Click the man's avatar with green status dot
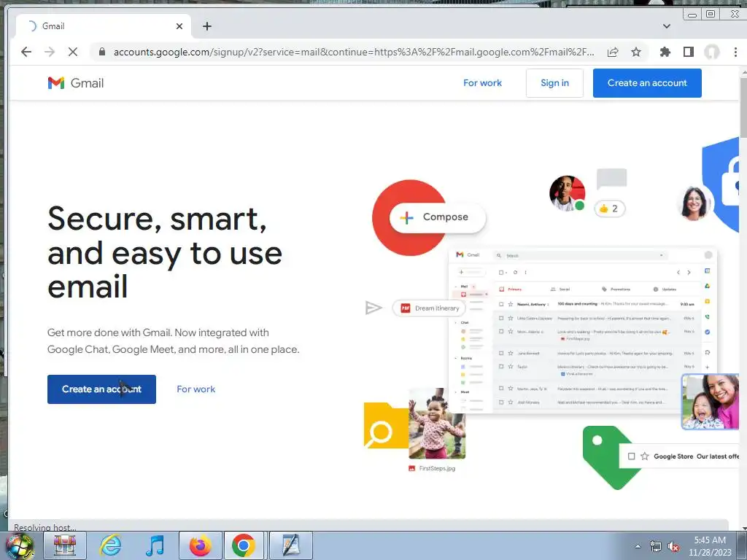The height and width of the screenshot is (560, 747). [567, 192]
